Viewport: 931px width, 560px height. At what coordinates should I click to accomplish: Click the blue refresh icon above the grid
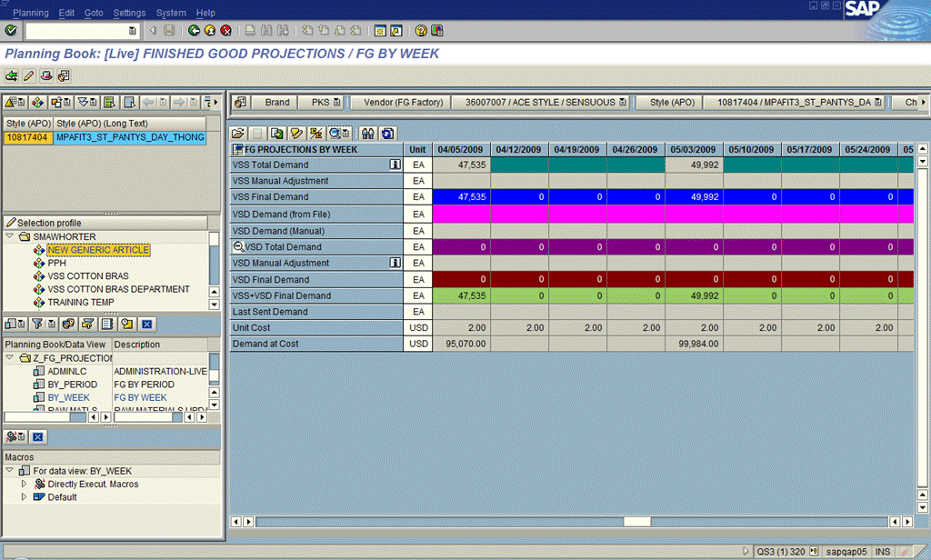(x=387, y=134)
